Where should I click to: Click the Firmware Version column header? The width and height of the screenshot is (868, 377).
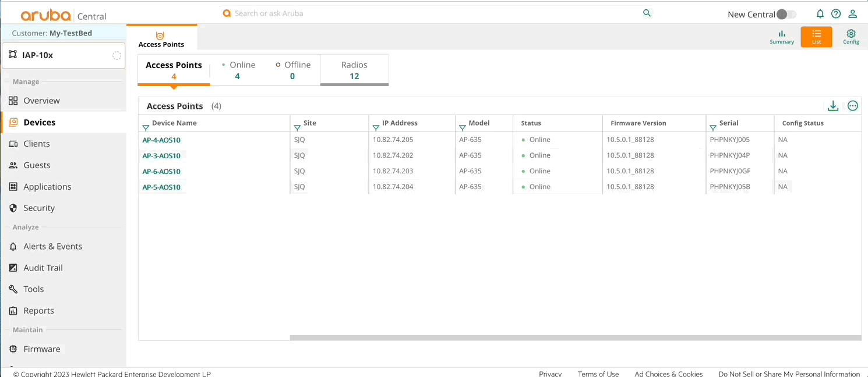(x=638, y=123)
